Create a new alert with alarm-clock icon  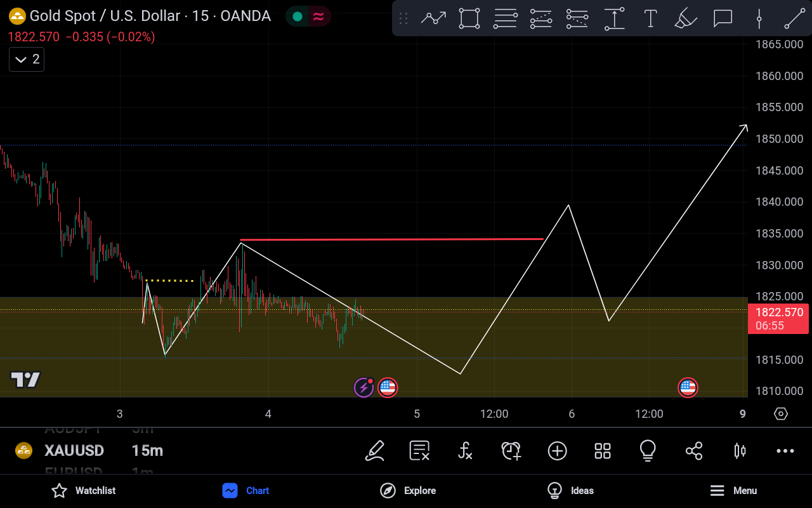pyautogui.click(x=511, y=451)
